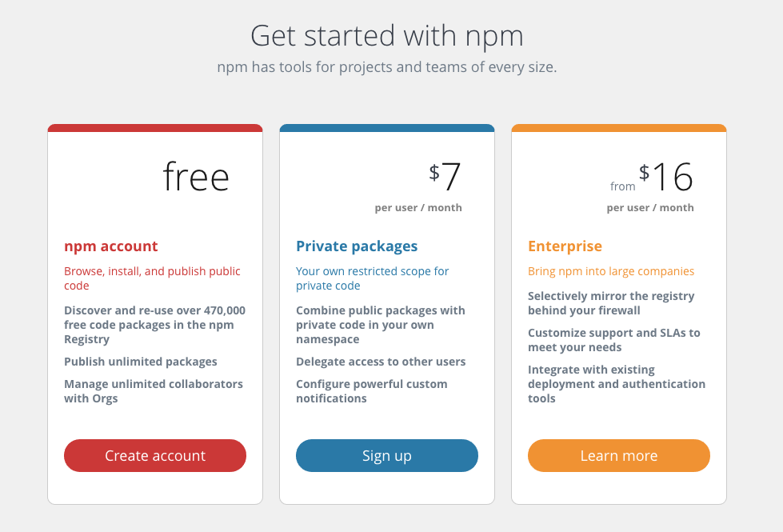Click the blue Sign up button
The width and height of the screenshot is (783, 532).
click(387, 455)
